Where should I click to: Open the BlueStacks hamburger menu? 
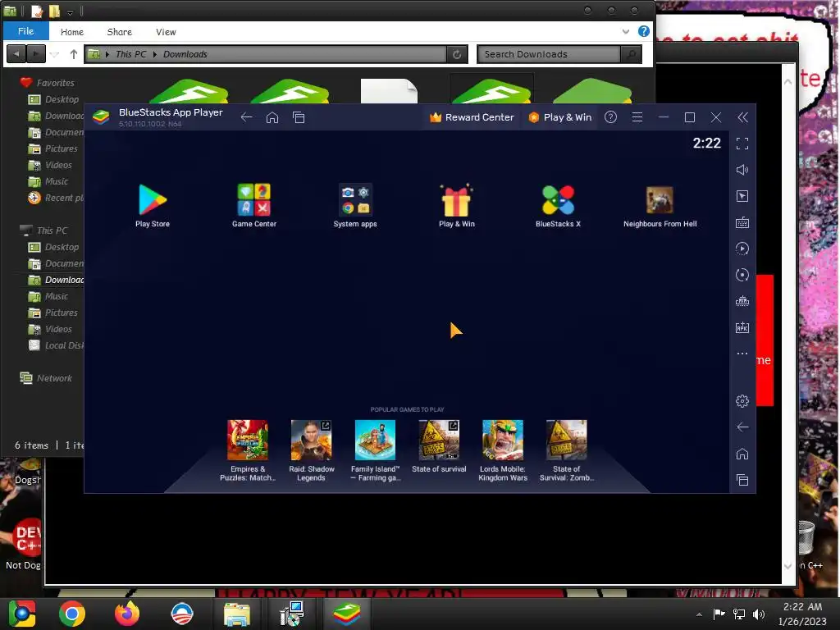pyautogui.click(x=637, y=117)
